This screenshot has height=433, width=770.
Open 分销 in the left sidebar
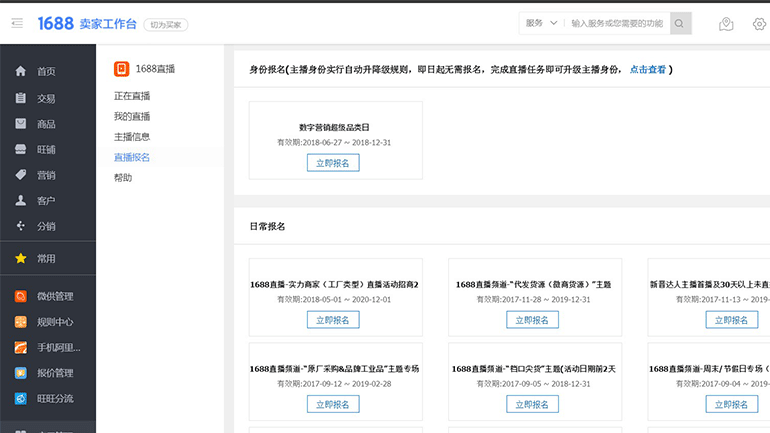[x=46, y=226]
